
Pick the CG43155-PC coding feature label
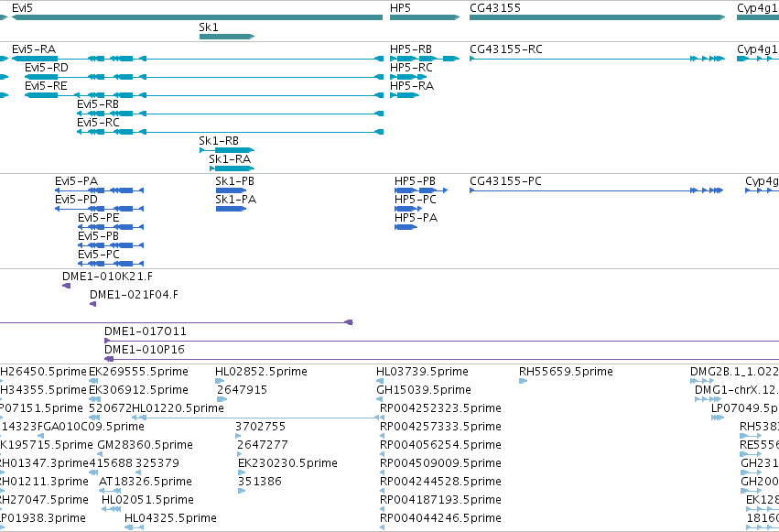click(x=505, y=181)
